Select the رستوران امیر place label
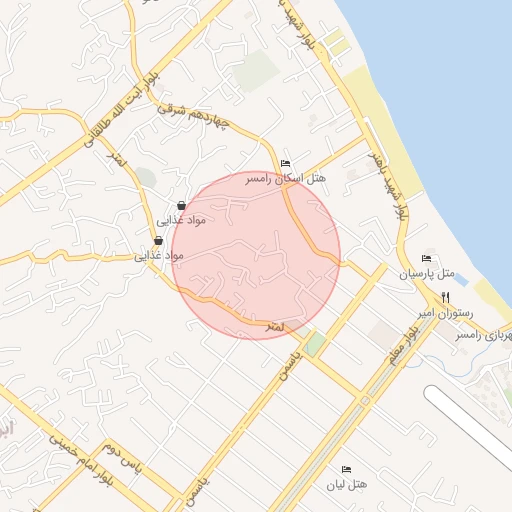512x512 pixels. (446, 313)
